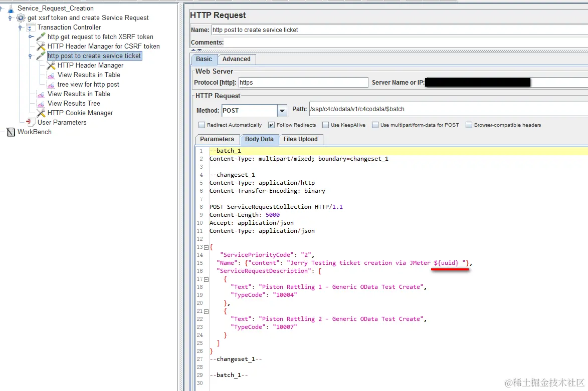The height and width of the screenshot is (391, 588).
Task: Click the View Results Tree listener icon
Action: (41, 103)
